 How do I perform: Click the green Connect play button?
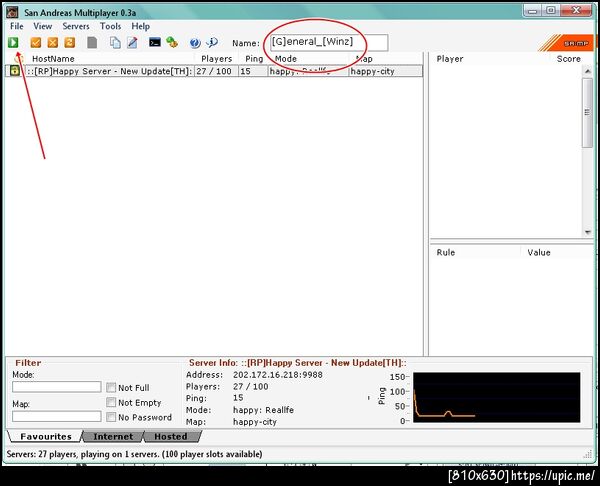(13, 42)
